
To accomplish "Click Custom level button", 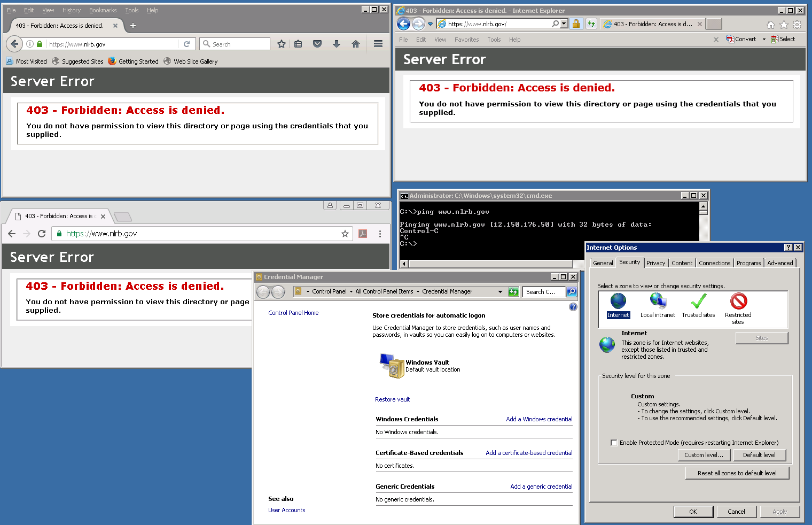I will (x=704, y=455).
